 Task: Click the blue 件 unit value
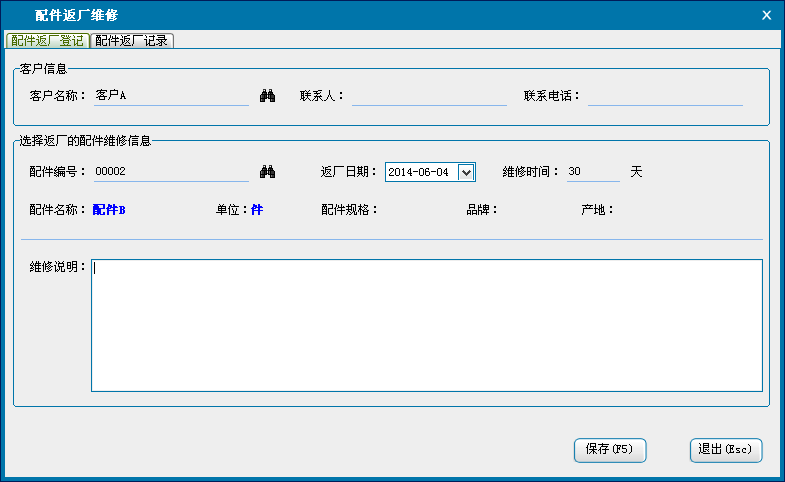click(x=257, y=210)
